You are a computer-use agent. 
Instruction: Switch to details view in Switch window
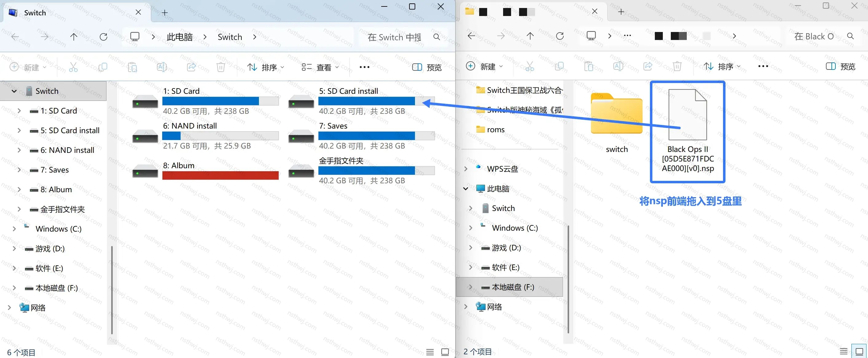[x=430, y=352]
